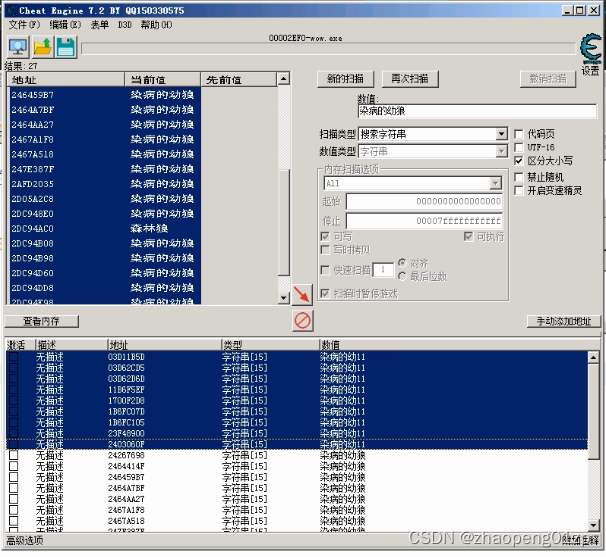
Task: Click the 撤销扫描 button
Action: (548, 79)
